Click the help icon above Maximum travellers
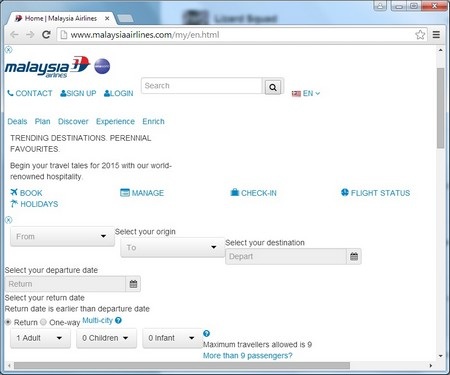The width and height of the screenshot is (450, 375). click(x=206, y=333)
